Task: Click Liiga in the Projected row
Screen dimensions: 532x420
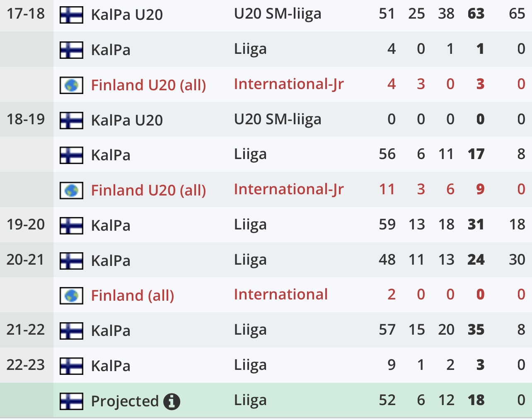Action: (250, 400)
